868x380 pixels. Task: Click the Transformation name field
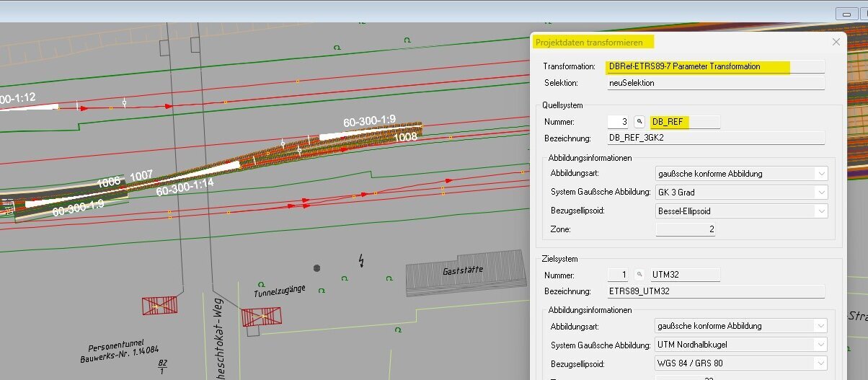pos(715,66)
